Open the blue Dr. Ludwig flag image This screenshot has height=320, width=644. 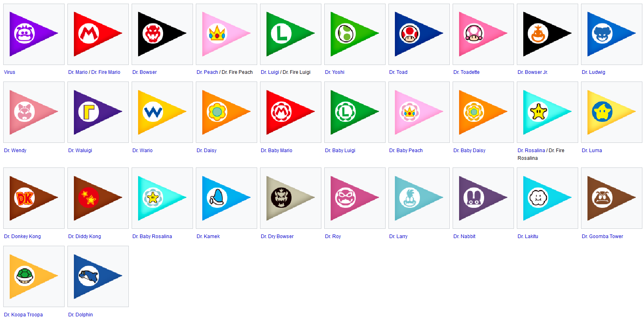(x=612, y=34)
